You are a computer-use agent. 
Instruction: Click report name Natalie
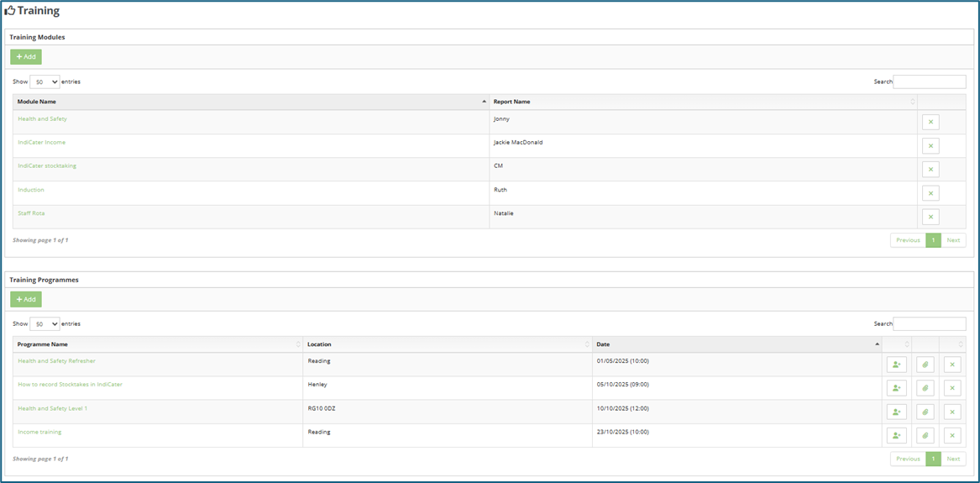(504, 213)
